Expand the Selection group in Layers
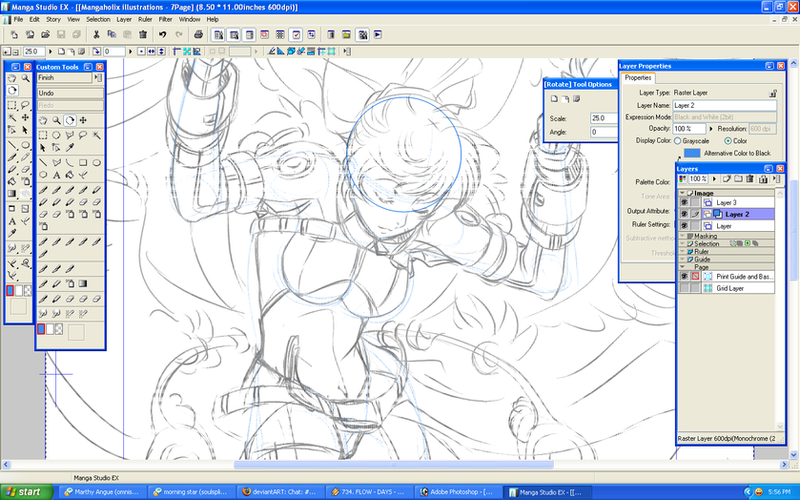This screenshot has height=500, width=800. tap(682, 244)
